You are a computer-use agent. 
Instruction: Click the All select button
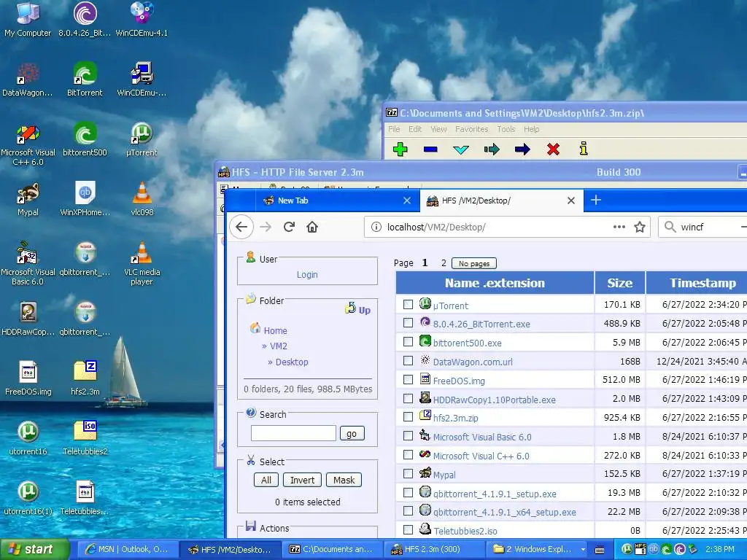[266, 480]
